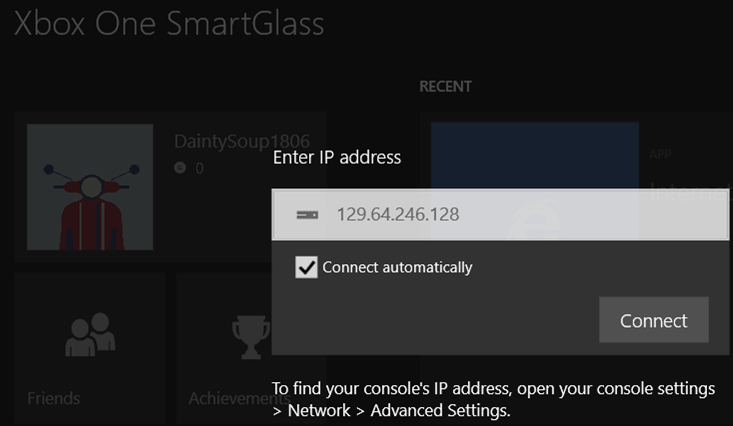
Task: Select the DaintySoup1806 gamertag
Action: coord(242,141)
